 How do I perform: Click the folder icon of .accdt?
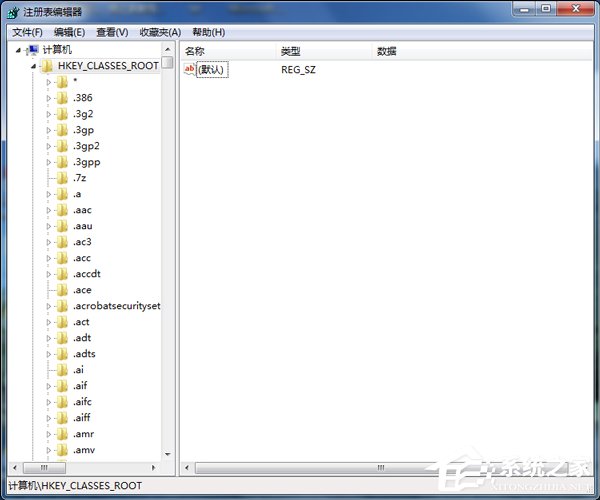pos(62,274)
